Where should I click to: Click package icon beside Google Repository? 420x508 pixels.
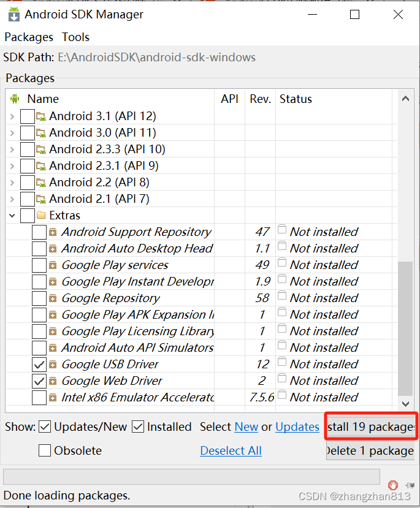click(53, 298)
